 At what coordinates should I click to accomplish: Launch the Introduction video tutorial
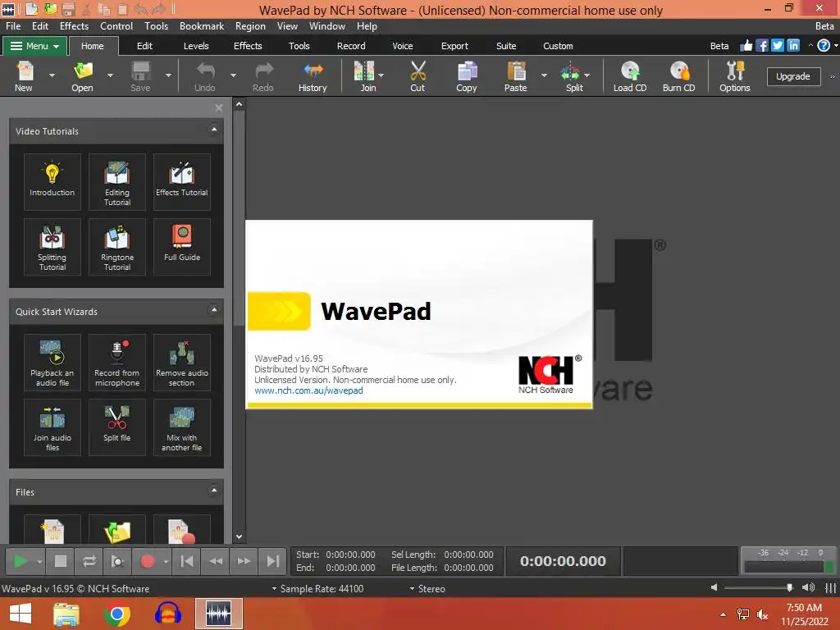pyautogui.click(x=52, y=181)
